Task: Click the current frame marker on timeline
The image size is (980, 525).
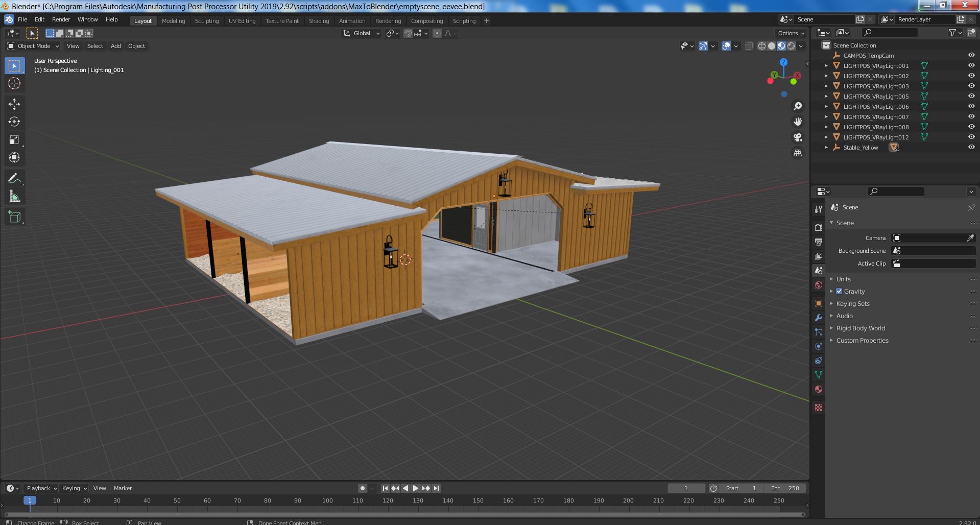Action: pos(30,500)
